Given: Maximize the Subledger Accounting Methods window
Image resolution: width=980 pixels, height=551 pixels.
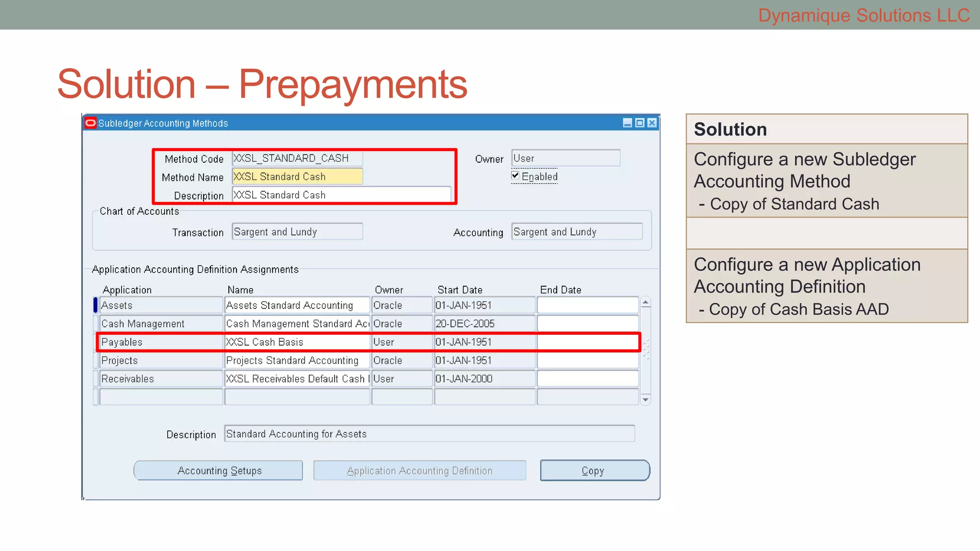Looking at the screenshot, I should point(640,123).
